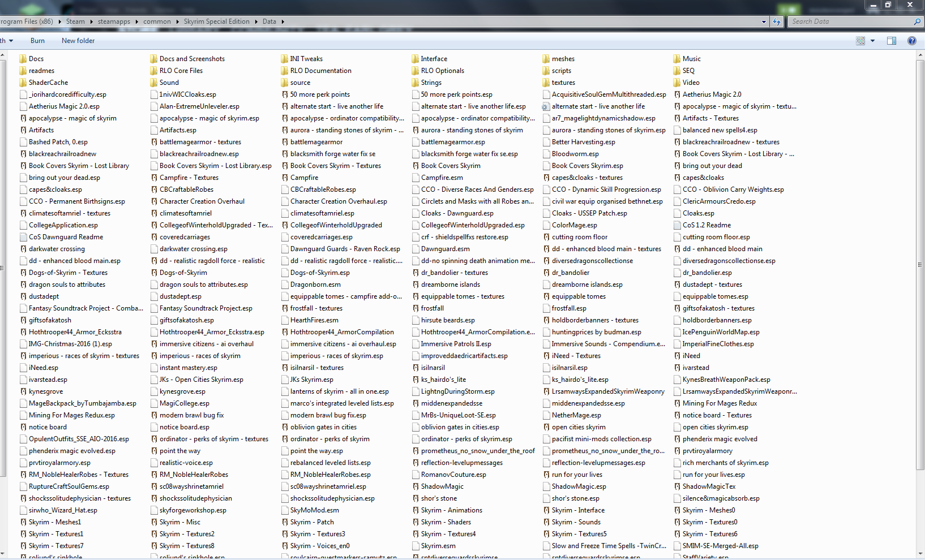This screenshot has height=560, width=925.
Task: Select the file sirwho_Wizard_Hat.esp
Action: click(x=63, y=510)
